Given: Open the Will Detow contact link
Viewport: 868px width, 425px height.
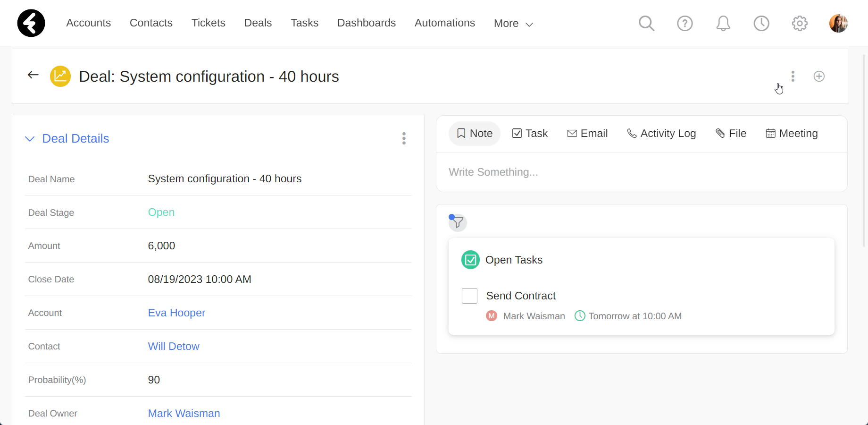Looking at the screenshot, I should pos(174,346).
